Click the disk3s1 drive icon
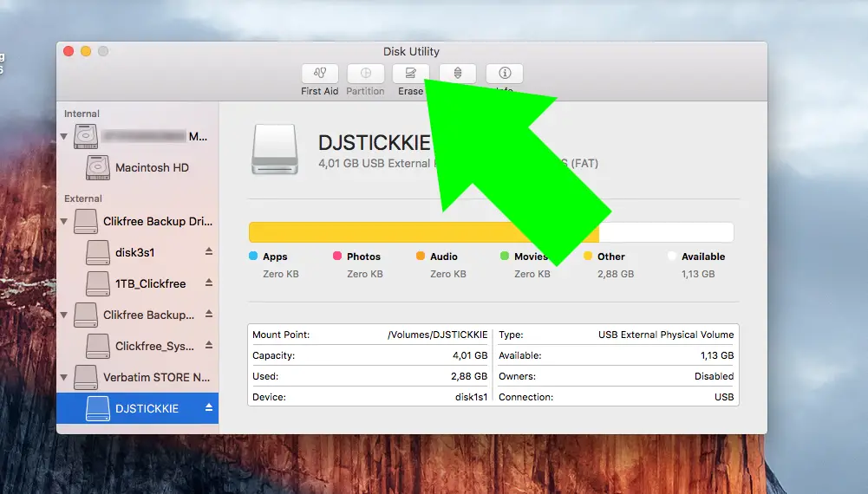 [98, 252]
